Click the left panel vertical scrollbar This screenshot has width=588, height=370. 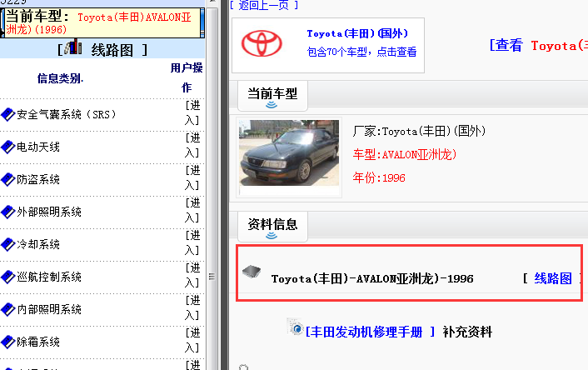coord(212,187)
